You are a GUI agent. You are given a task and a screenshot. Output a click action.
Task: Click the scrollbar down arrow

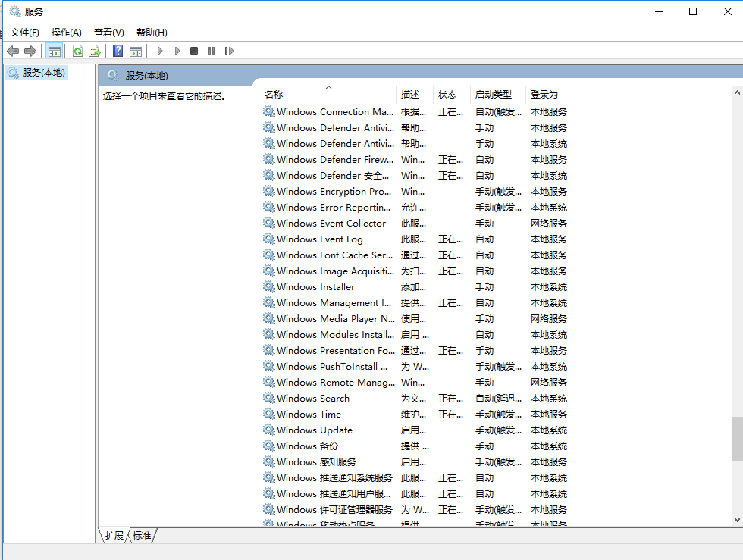[x=737, y=519]
